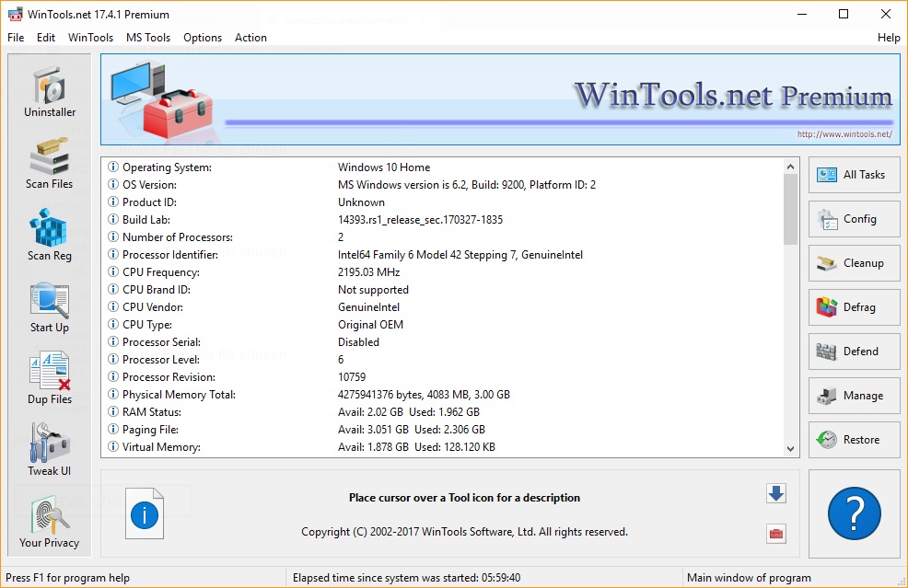Open the Your Privacy tool
Image resolution: width=908 pixels, height=588 pixels.
[x=50, y=522]
